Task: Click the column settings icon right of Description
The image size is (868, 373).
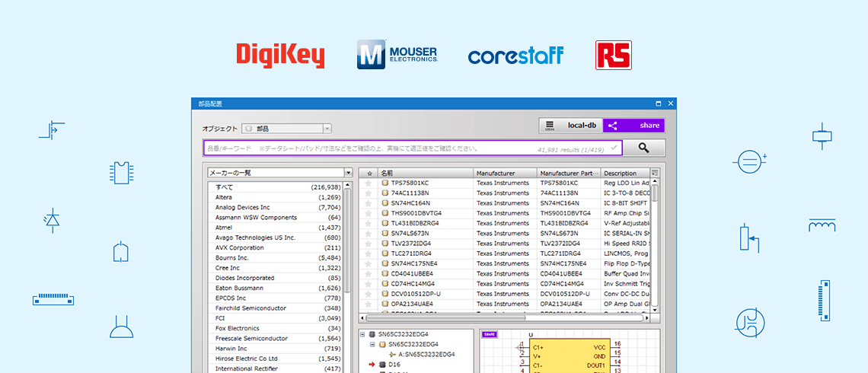Action: (656, 173)
